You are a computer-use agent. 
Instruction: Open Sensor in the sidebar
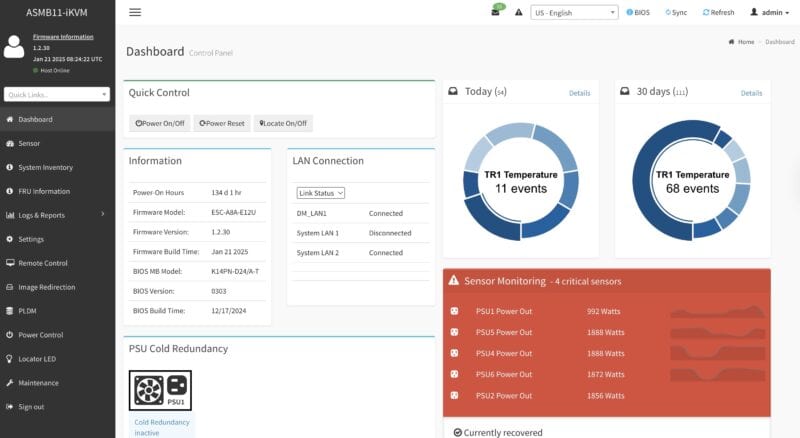[29, 143]
